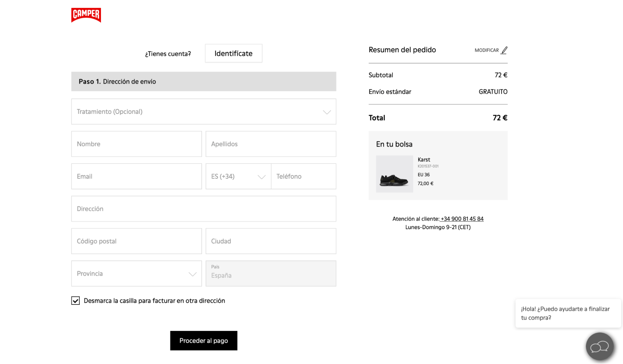This screenshot has height=364, width=623.
Task: Click the EU 36 size text
Action: [424, 175]
